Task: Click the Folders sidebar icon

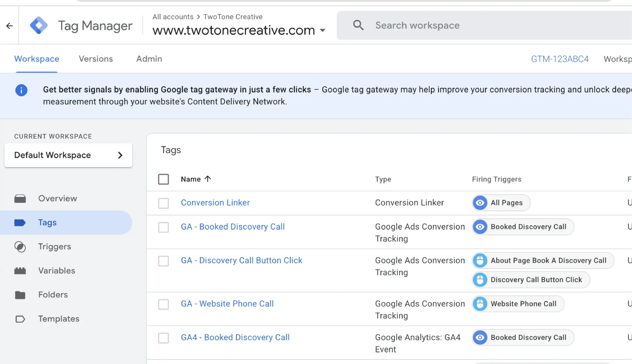Action: [20, 295]
